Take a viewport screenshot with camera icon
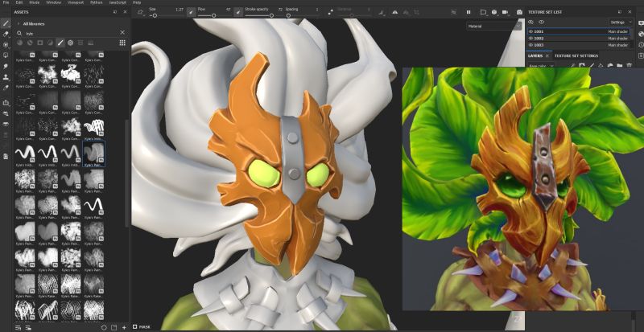Viewport: 644px width, 332px height. coord(519,12)
